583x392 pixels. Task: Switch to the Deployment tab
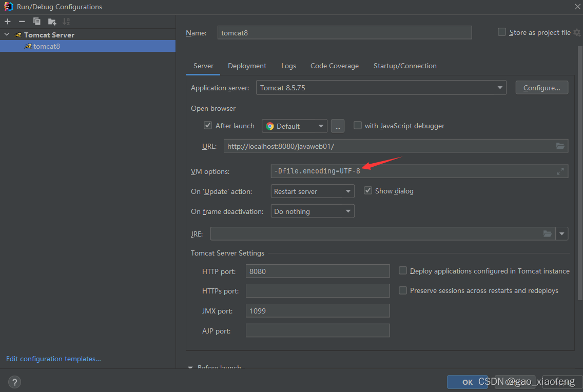pos(247,66)
